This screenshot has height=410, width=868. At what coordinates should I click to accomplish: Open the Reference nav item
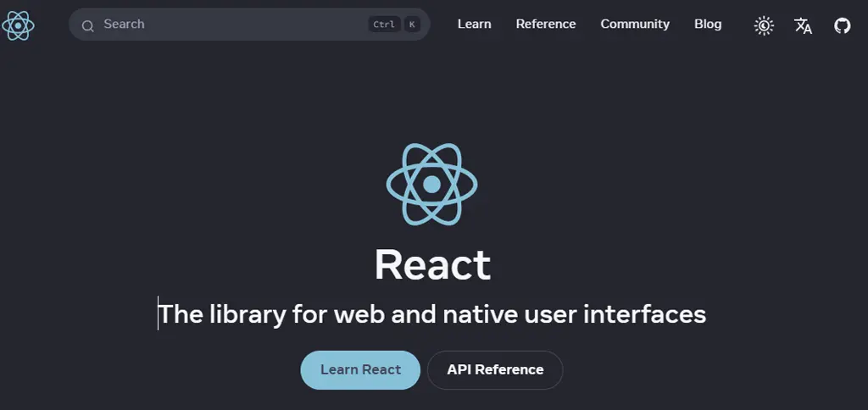(546, 25)
